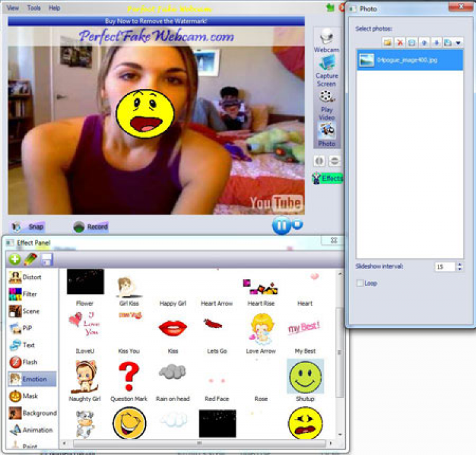
Task: Click the green icon in title bar
Action: tap(330, 8)
